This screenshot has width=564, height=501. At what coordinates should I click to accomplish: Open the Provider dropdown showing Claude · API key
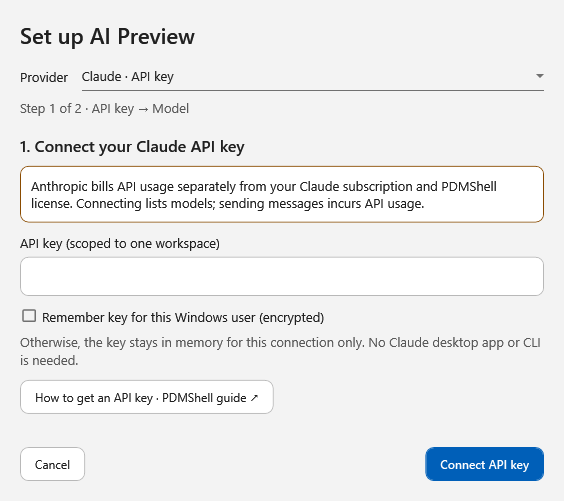click(x=313, y=77)
